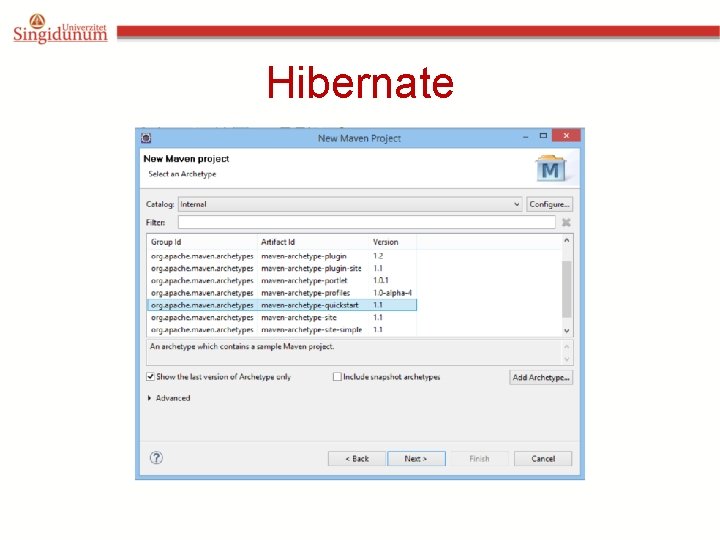The image size is (720, 540).
Task: Minimize the New Maven Project window
Action: pyautogui.click(x=525, y=136)
